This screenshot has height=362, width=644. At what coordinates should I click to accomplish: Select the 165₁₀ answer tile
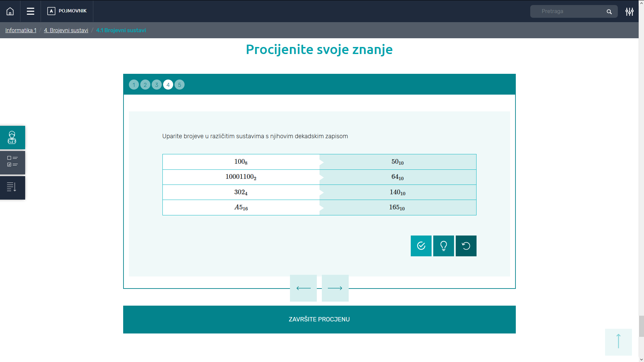(x=397, y=208)
